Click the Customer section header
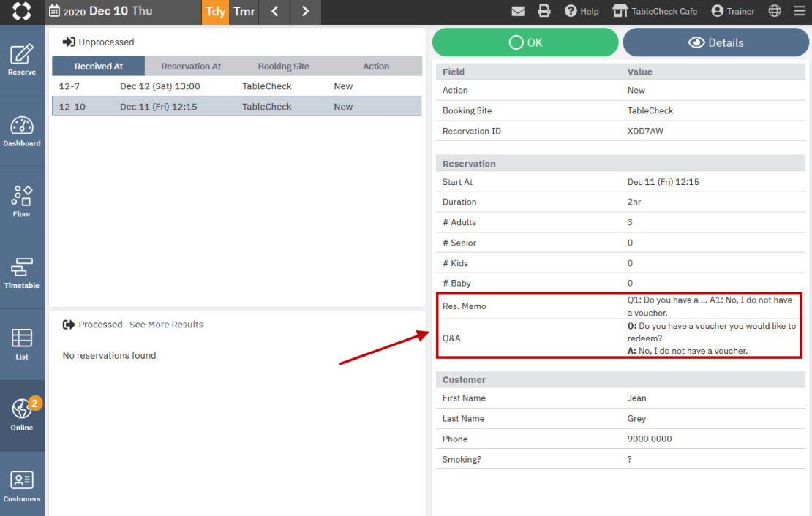This screenshot has width=812, height=516. click(620, 379)
